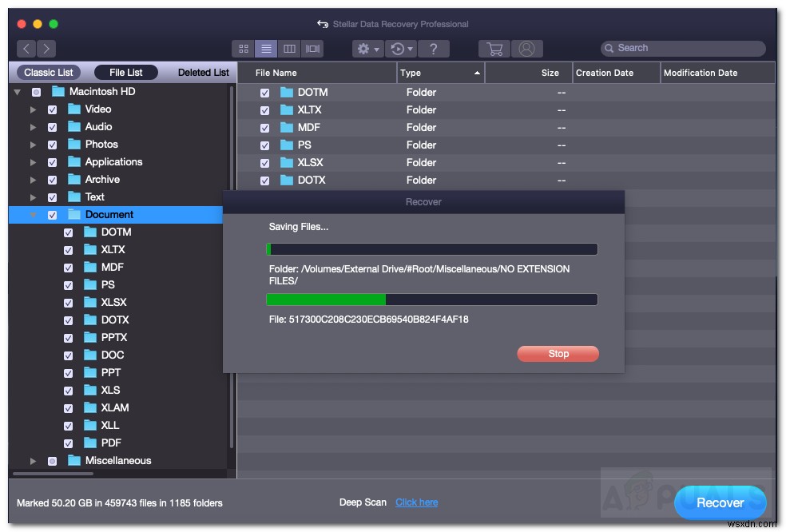Click the Video folder icon in the tree
The image size is (786, 532).
pyautogui.click(x=74, y=109)
